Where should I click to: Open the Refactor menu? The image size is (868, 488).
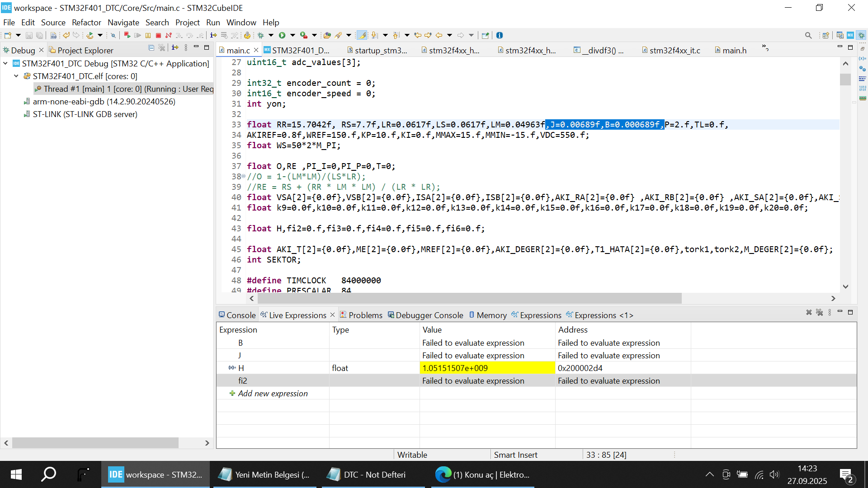86,23
